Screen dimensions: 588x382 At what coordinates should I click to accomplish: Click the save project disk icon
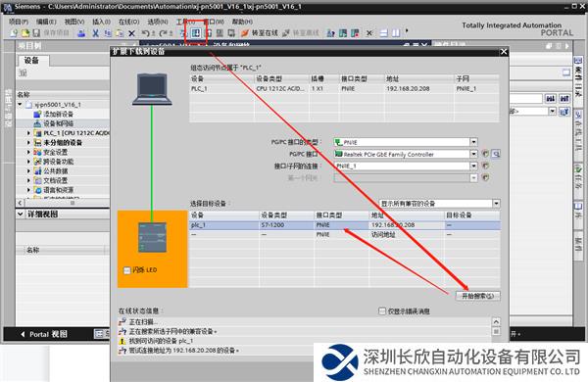click(x=36, y=33)
